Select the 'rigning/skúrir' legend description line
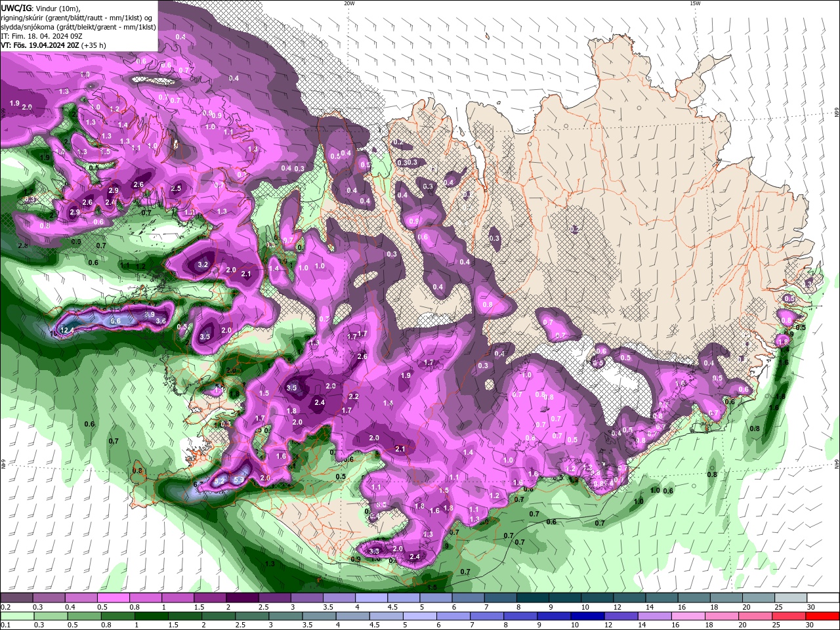The height and width of the screenshot is (630, 840). 77,17
